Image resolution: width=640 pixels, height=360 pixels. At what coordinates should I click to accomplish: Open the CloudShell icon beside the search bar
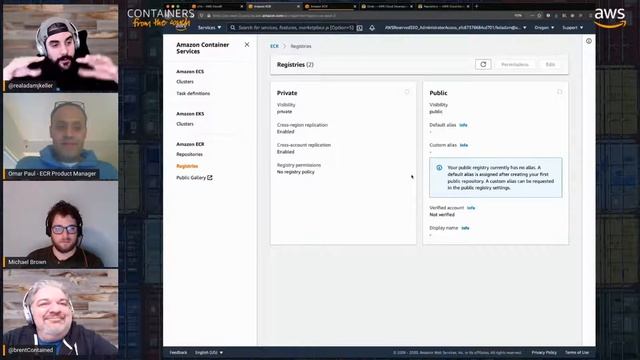point(360,28)
